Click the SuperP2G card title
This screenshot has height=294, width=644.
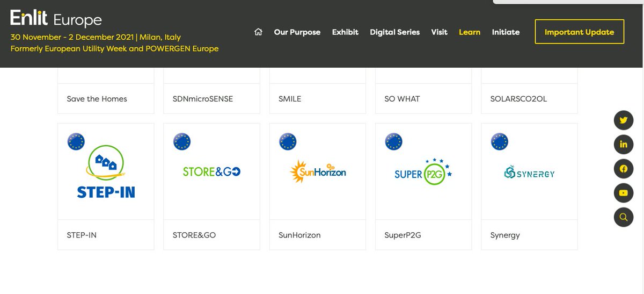click(402, 235)
